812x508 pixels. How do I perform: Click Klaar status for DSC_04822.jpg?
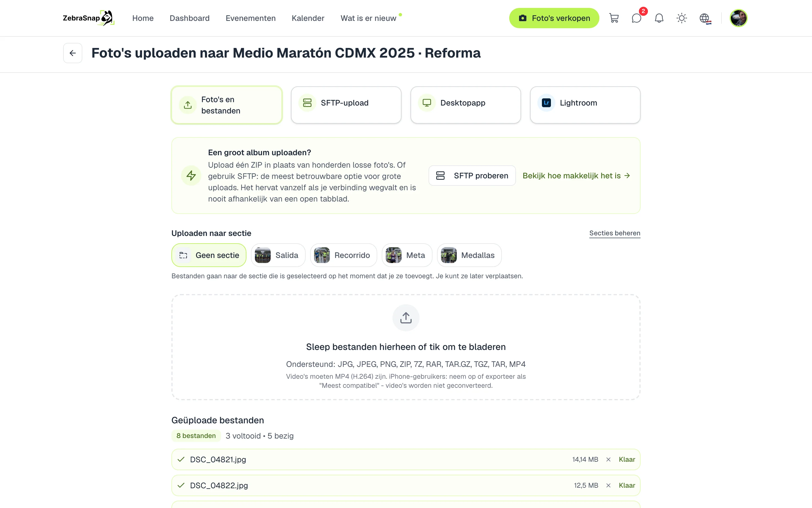[627, 485]
